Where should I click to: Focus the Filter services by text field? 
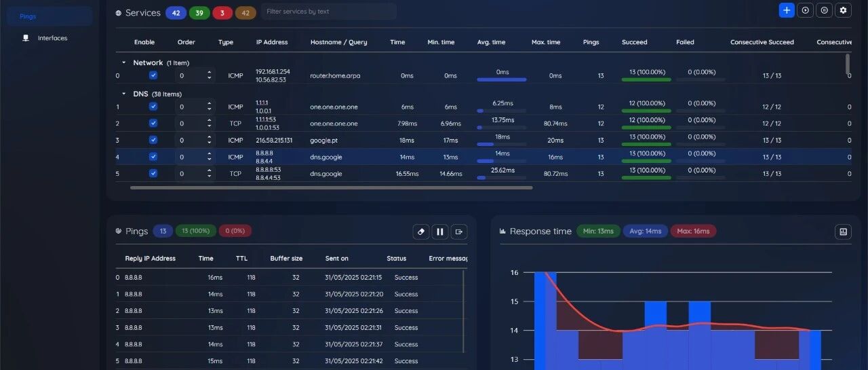[x=329, y=12]
